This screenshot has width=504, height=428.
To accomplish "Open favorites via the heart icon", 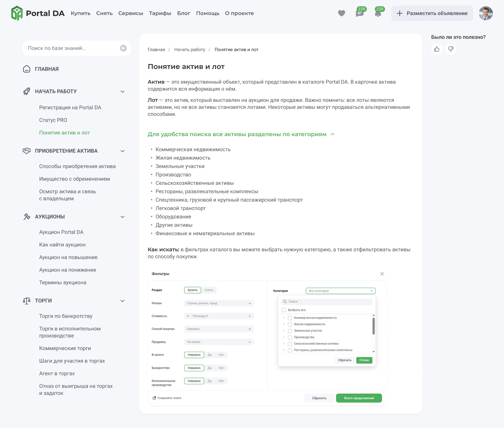I will point(342,13).
